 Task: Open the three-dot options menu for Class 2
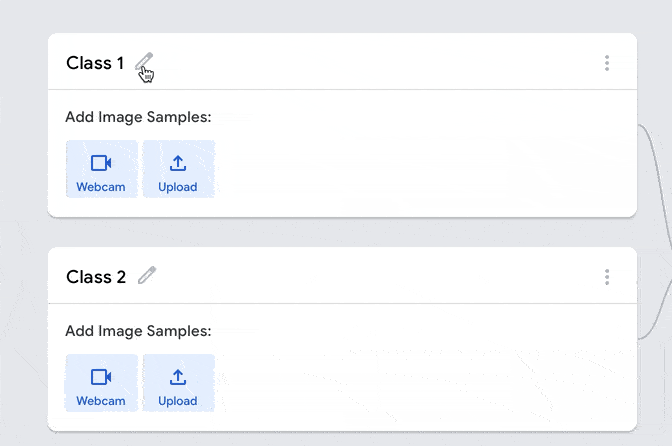tap(607, 277)
